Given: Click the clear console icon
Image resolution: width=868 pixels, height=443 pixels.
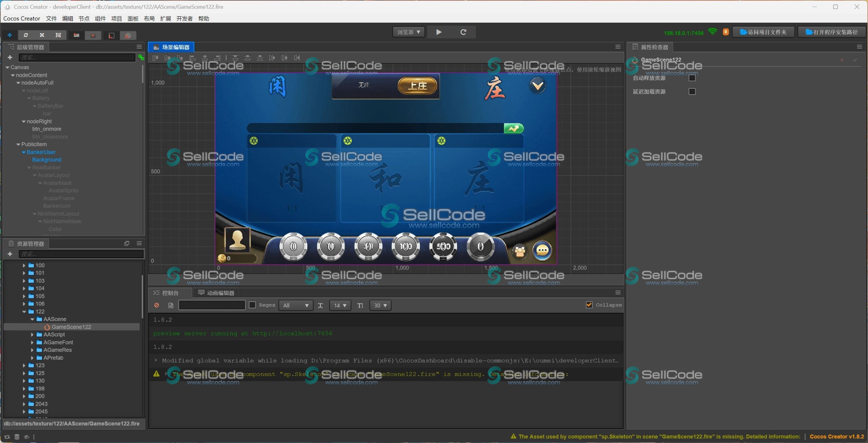Looking at the screenshot, I should click(157, 305).
